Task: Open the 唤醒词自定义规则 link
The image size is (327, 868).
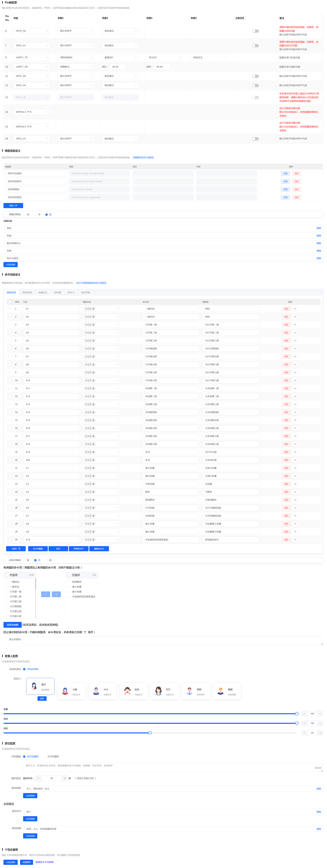Action: click(143, 157)
